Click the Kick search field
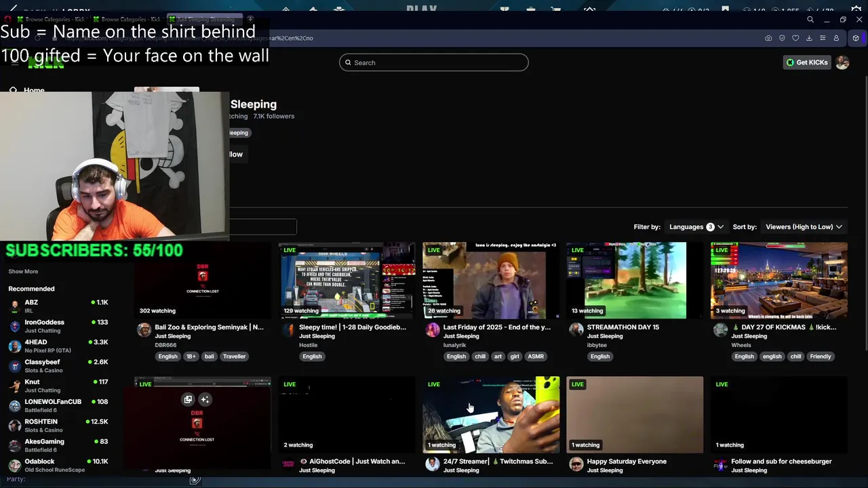The height and width of the screenshot is (488, 868). coord(434,62)
